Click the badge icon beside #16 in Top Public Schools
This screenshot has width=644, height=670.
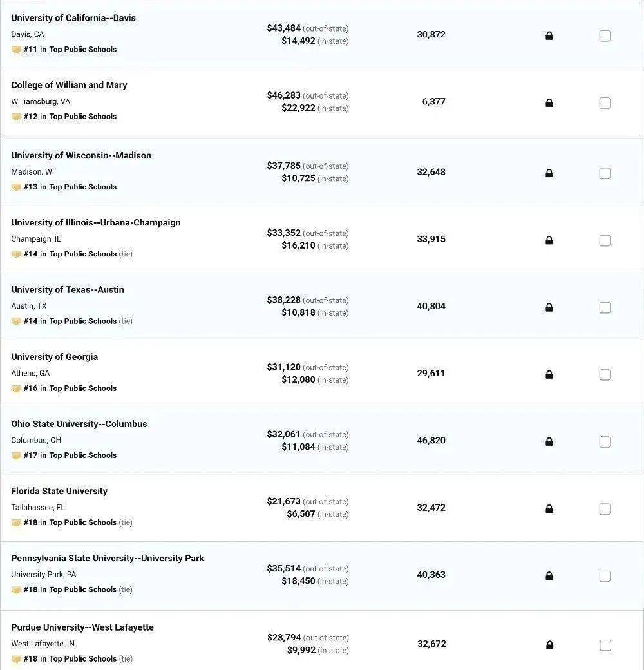[16, 388]
